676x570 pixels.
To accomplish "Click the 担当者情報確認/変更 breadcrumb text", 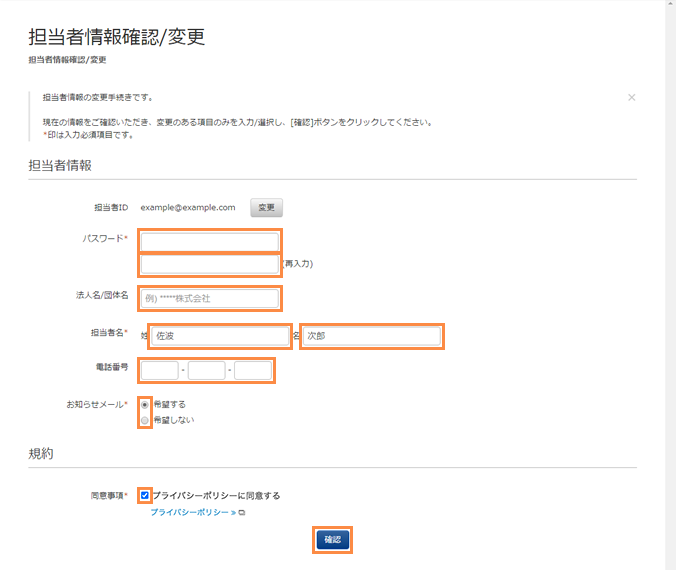I will click(67, 60).
